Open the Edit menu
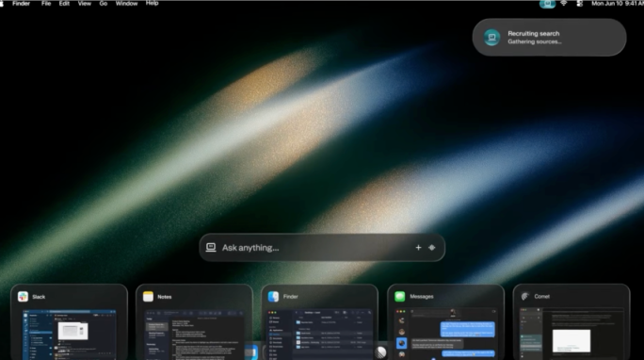Image resolution: width=644 pixels, height=360 pixels. coord(64,3)
